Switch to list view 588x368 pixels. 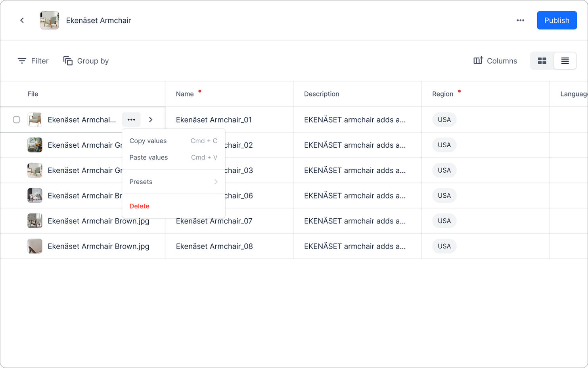565,61
